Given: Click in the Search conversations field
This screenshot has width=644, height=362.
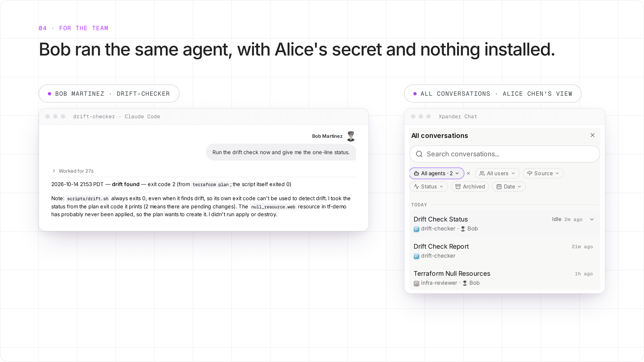Looking at the screenshot, I should 504,154.
